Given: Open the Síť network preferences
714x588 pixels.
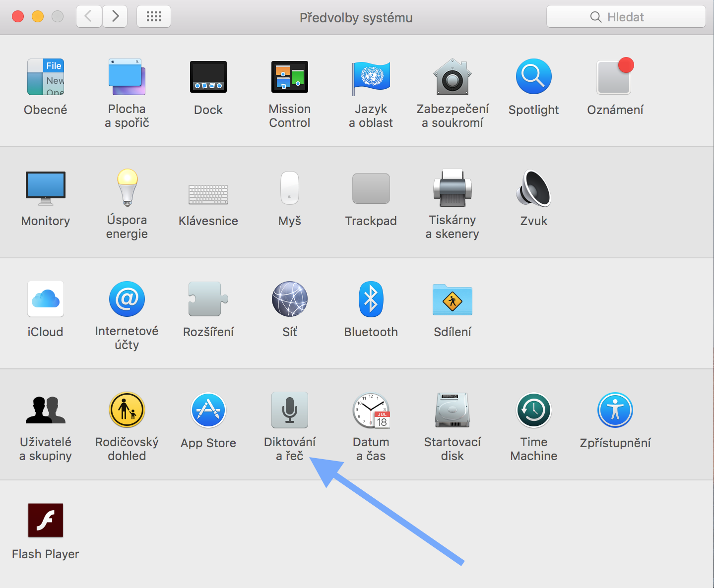Looking at the screenshot, I should coord(289,299).
